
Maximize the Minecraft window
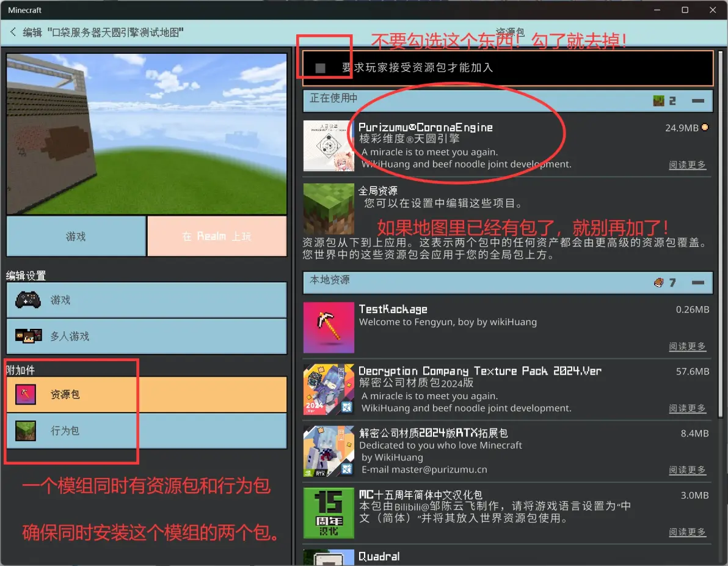pyautogui.click(x=685, y=10)
